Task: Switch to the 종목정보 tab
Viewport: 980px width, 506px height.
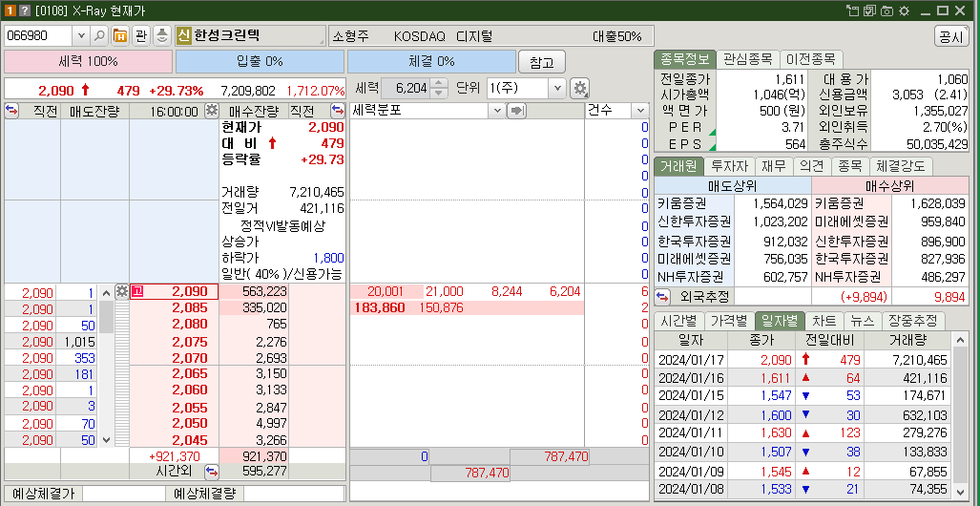Action: click(684, 60)
